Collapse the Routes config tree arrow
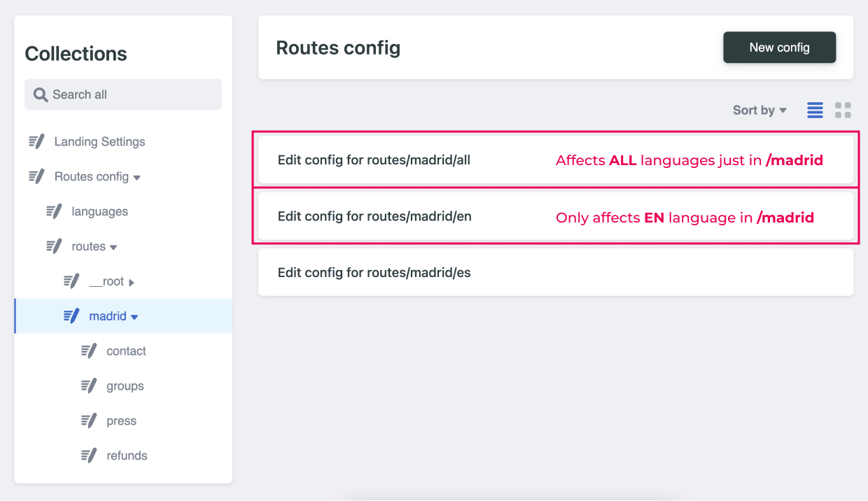This screenshot has width=868, height=501. point(137,178)
